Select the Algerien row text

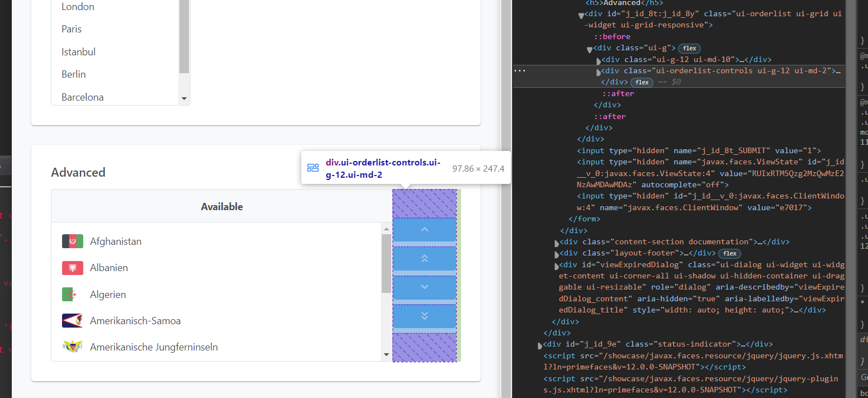pos(108,295)
